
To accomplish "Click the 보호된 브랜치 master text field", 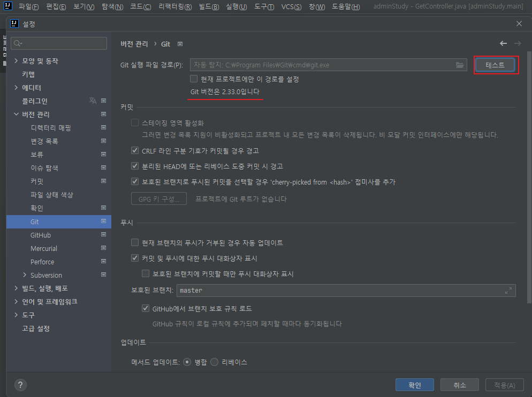I will click(346, 291).
